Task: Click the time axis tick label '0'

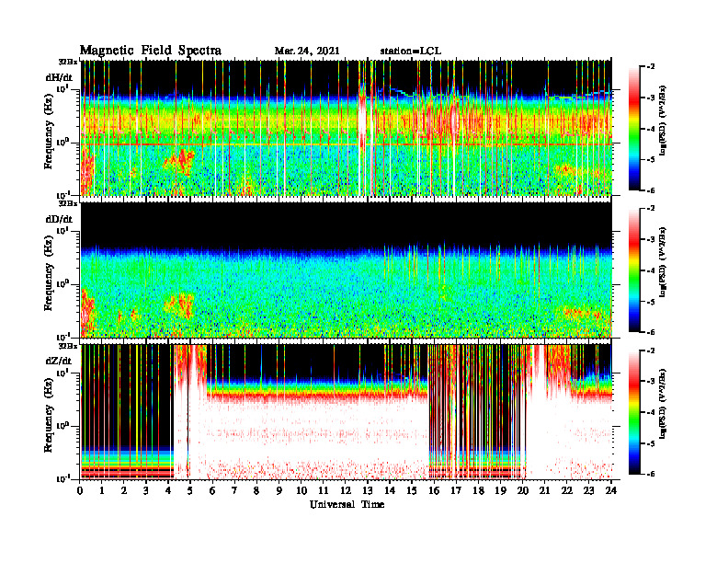Action: [80, 491]
